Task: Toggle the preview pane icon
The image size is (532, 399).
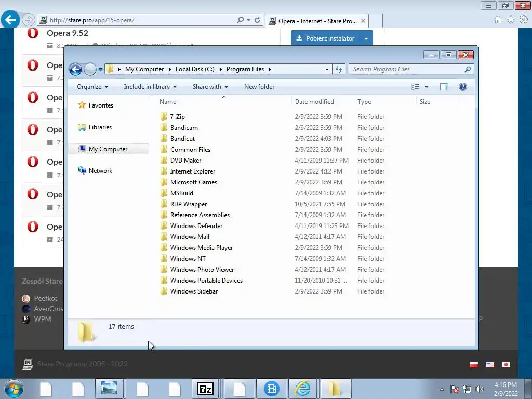Action: point(444,87)
